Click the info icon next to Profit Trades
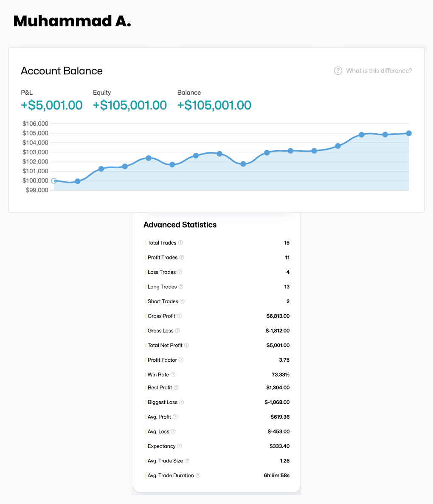This screenshot has width=433, height=504. [x=182, y=257]
